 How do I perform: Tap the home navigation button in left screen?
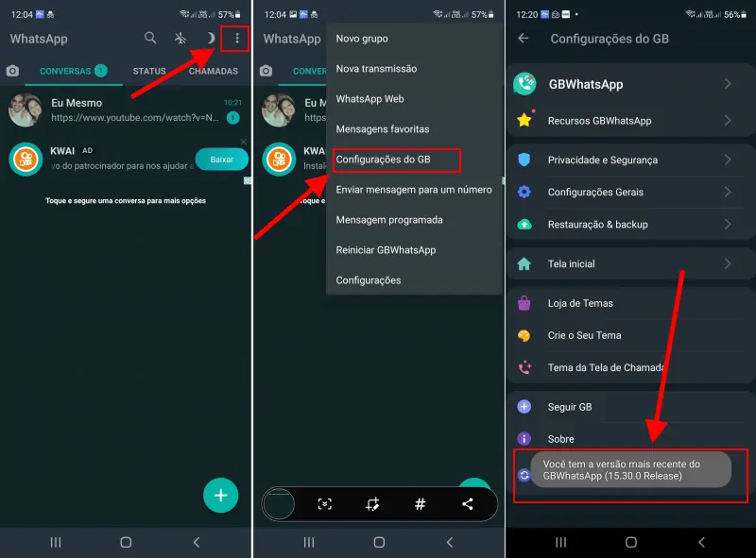pos(126,543)
